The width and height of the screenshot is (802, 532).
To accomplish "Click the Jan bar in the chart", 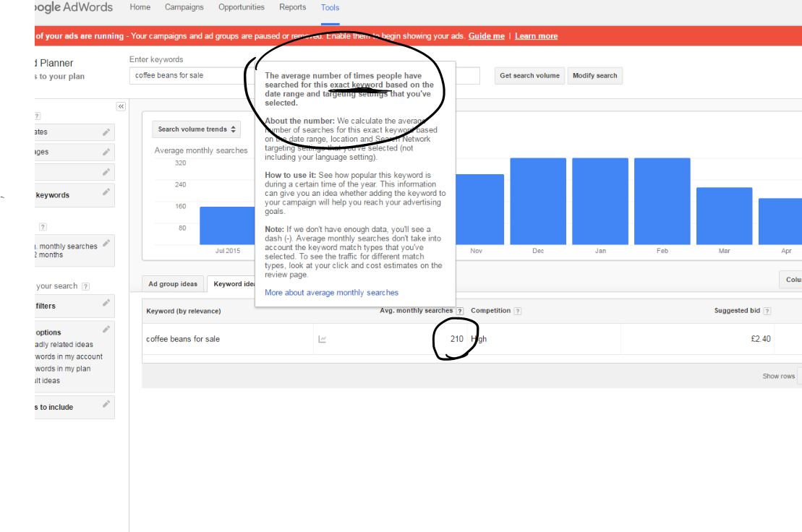I will point(600,202).
